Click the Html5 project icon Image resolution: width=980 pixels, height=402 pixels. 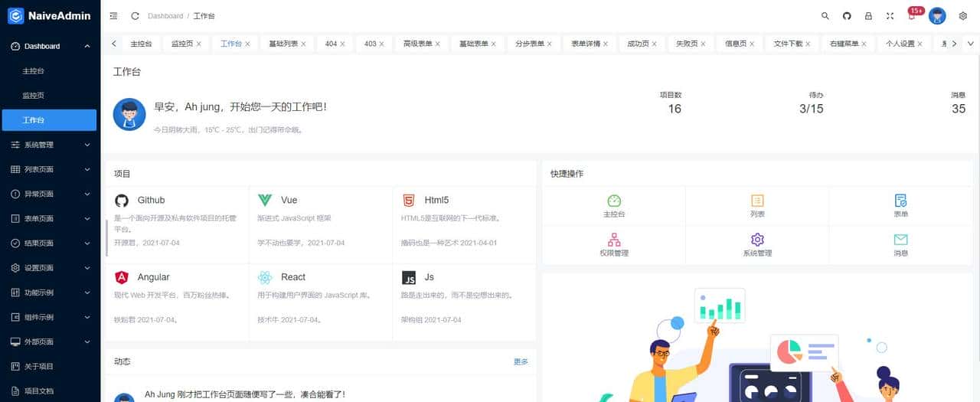[409, 201]
